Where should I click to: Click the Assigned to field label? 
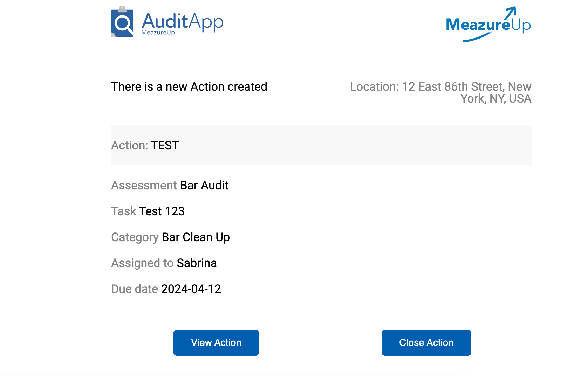click(x=142, y=263)
